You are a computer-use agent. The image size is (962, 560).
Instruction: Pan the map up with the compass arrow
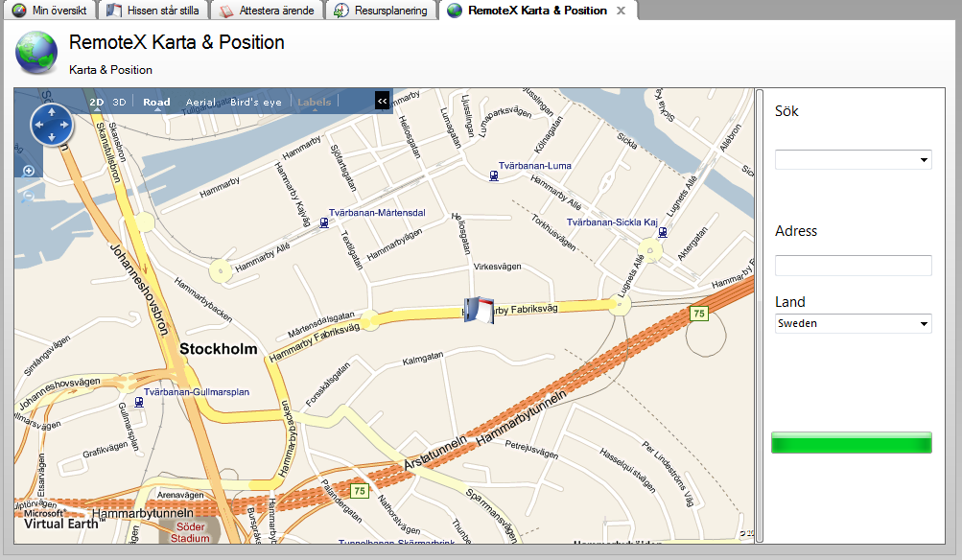pos(52,112)
